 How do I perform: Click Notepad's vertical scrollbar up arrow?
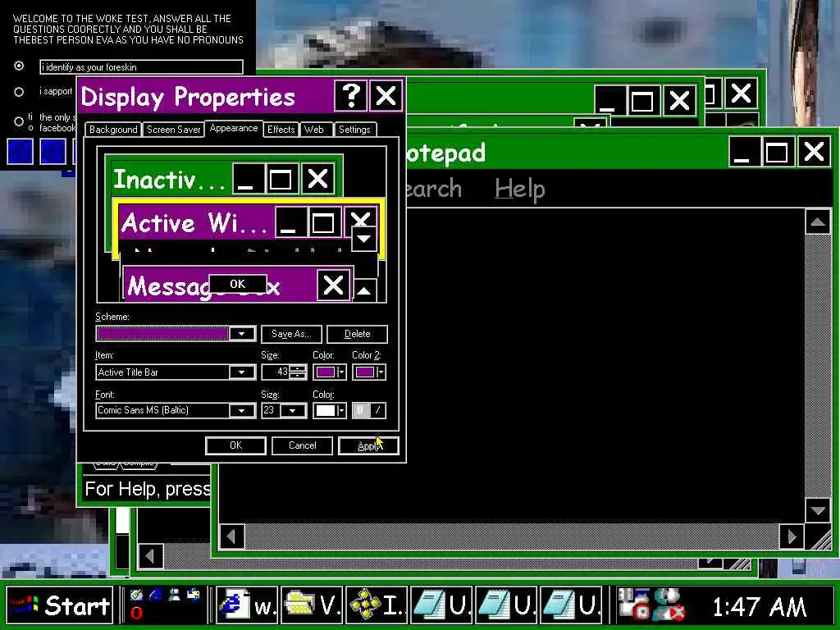click(818, 221)
